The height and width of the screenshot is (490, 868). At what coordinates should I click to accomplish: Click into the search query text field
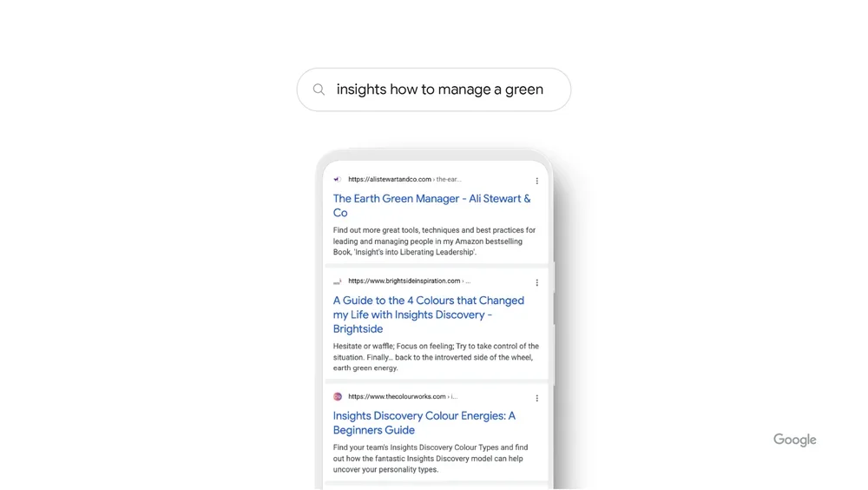440,89
